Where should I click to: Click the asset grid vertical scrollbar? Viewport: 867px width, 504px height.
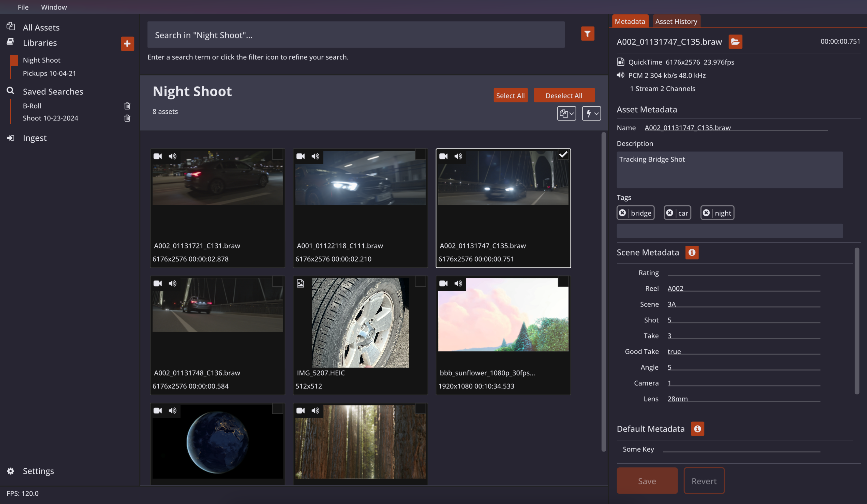603,292
